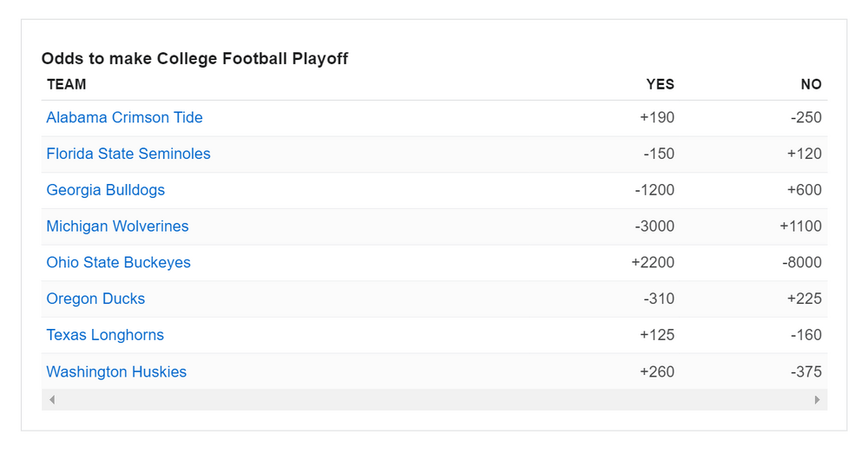Open the Washington Huskies link
This screenshot has width=868, height=453.
pyautogui.click(x=116, y=372)
